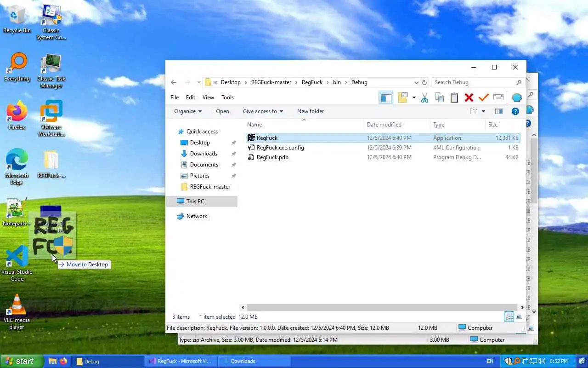
Task: Open the recent locations dropdown
Action: [x=199, y=82]
